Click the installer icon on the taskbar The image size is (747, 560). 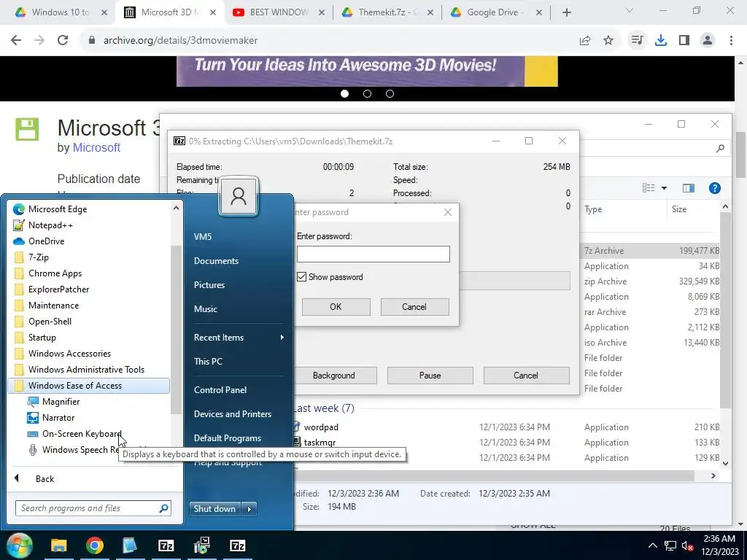[202, 545]
